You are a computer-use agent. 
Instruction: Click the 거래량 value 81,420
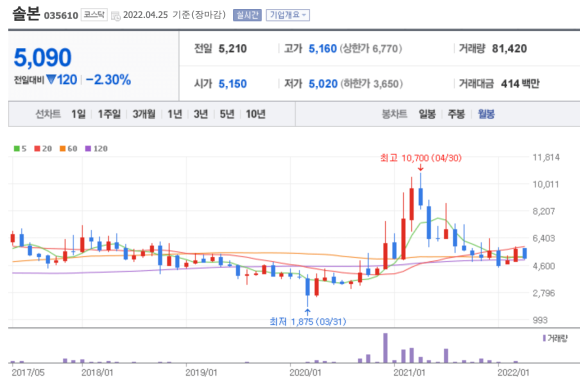pyautogui.click(x=509, y=48)
